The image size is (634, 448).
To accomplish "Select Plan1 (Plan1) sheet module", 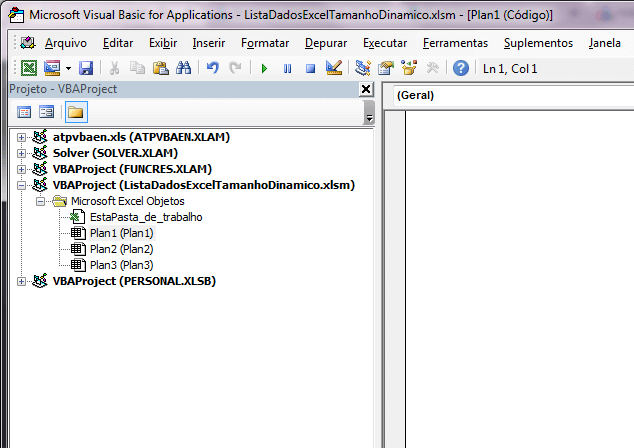I will tap(121, 233).
